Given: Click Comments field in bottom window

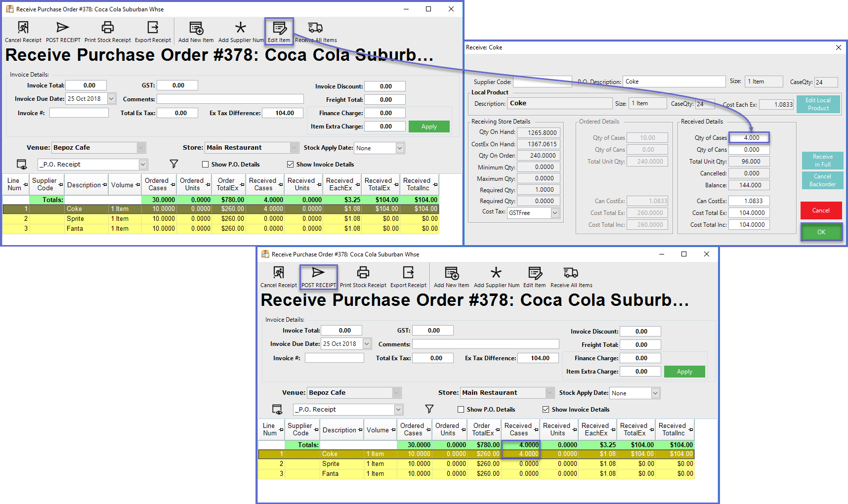Looking at the screenshot, I should 486,344.
